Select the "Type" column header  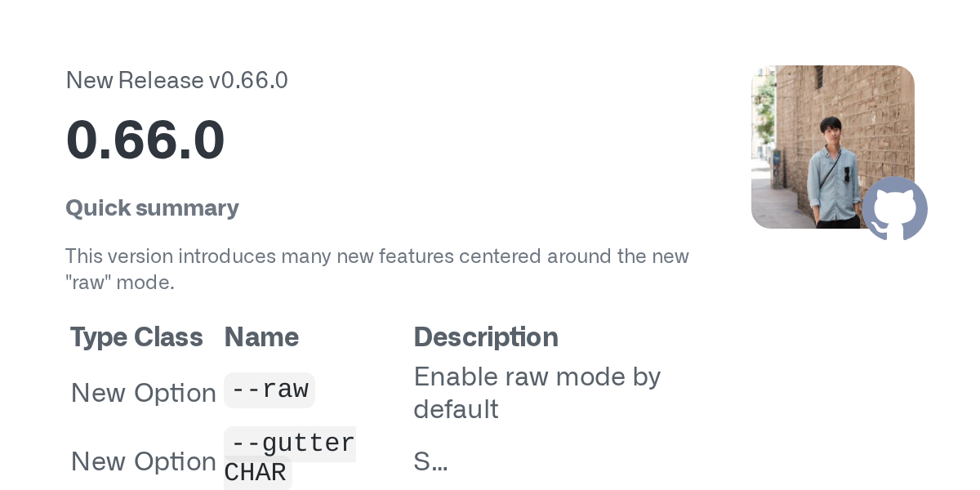[98, 337]
